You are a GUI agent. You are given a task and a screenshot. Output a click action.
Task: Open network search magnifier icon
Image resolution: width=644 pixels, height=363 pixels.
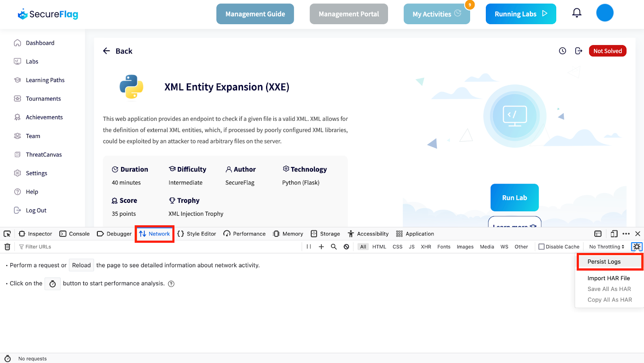point(334,247)
